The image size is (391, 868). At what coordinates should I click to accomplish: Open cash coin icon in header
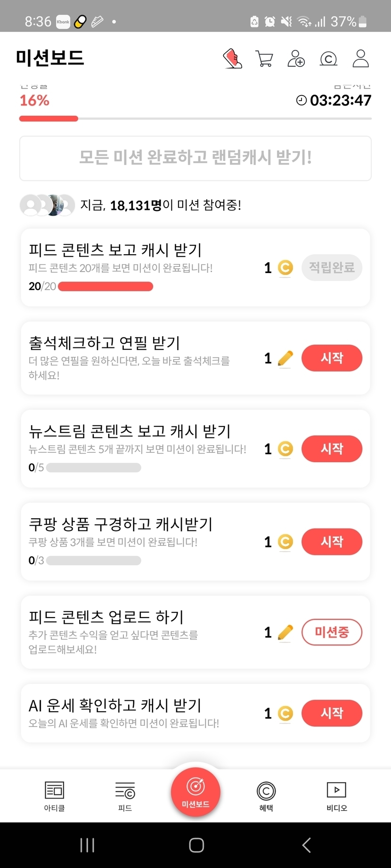click(328, 59)
